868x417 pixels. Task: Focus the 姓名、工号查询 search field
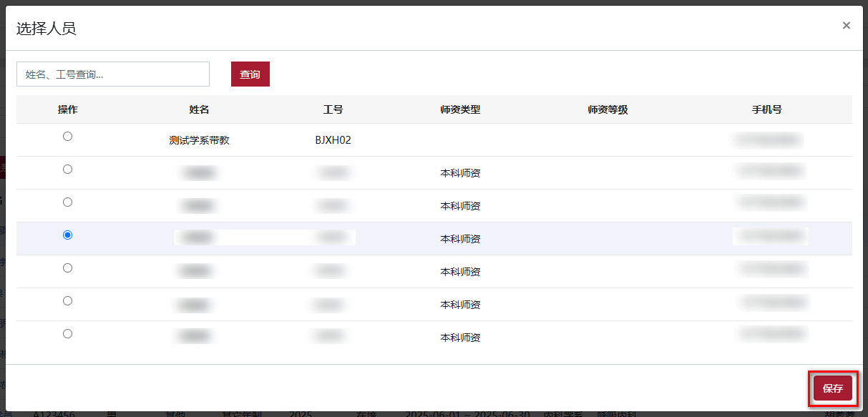[x=113, y=74]
